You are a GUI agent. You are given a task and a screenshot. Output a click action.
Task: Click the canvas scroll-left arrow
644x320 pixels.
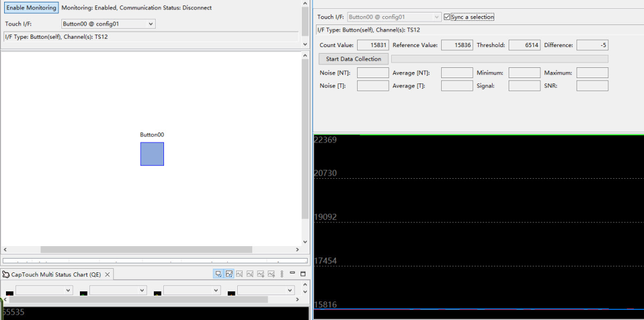5,250
